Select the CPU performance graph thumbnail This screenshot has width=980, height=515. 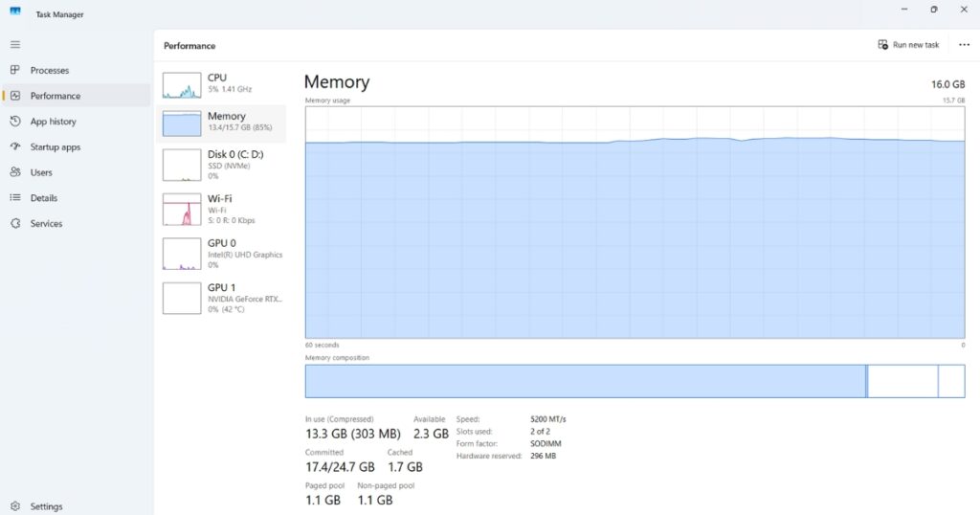[182, 84]
